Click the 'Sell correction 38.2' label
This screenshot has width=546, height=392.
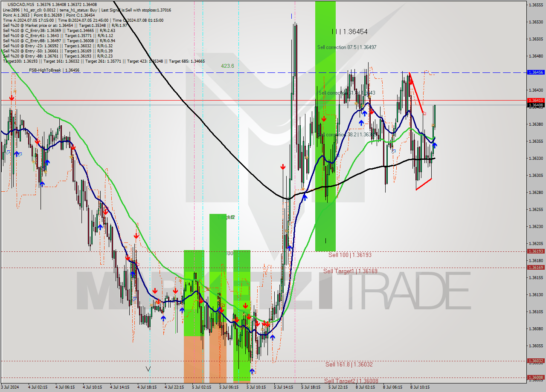(x=347, y=134)
